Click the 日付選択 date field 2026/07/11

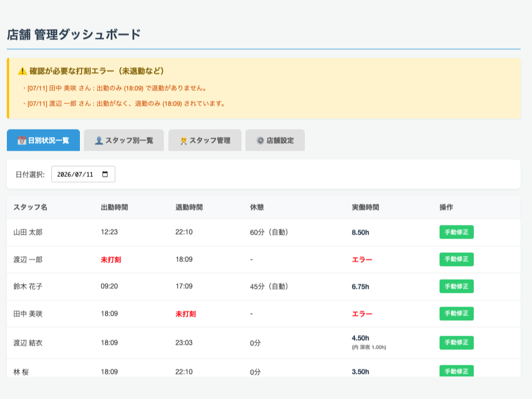[x=83, y=174]
